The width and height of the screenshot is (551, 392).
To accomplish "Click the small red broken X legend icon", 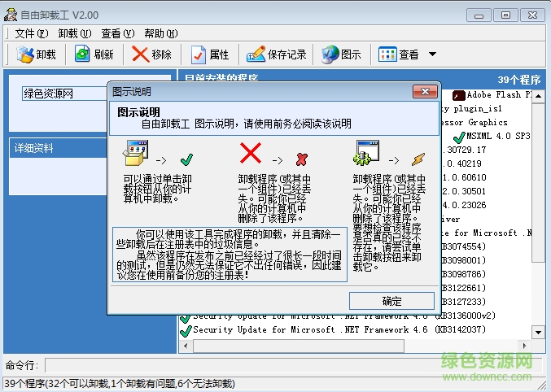I will (301, 159).
